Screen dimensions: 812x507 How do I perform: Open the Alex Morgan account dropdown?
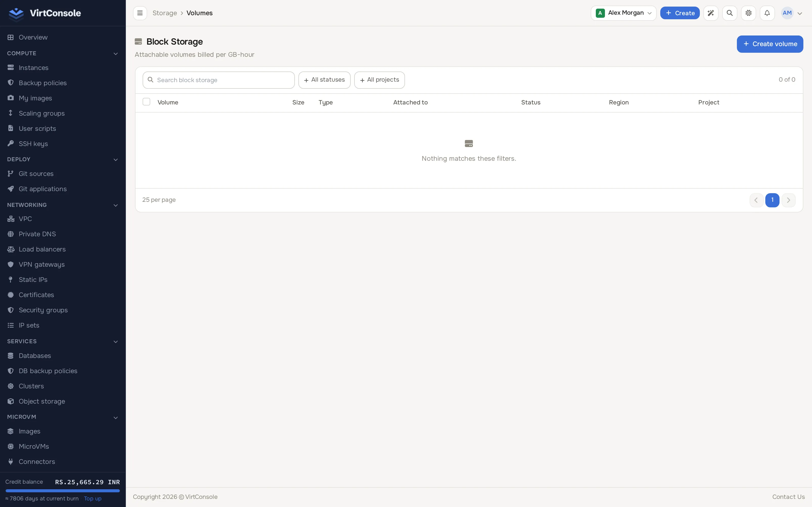point(623,13)
